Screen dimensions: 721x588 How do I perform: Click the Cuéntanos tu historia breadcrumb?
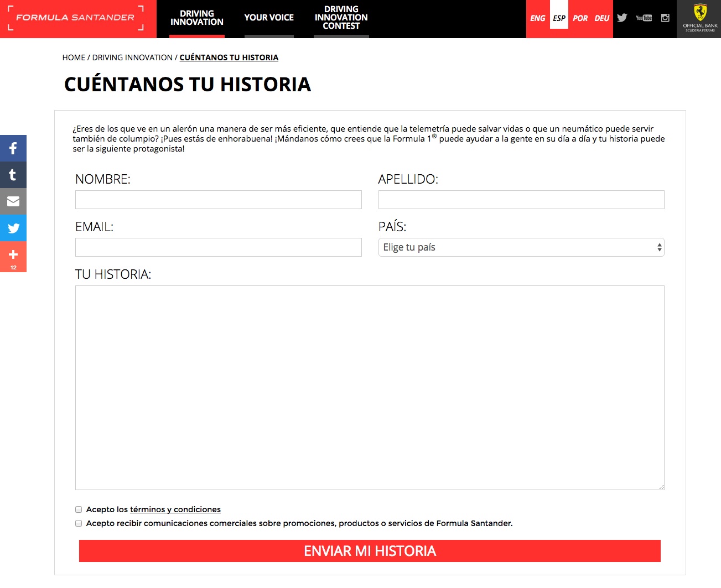pos(229,58)
